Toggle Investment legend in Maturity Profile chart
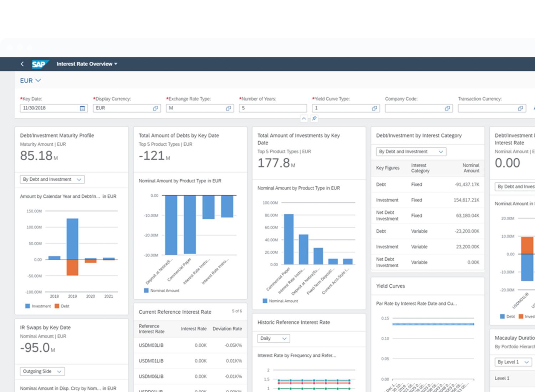 coord(38,306)
